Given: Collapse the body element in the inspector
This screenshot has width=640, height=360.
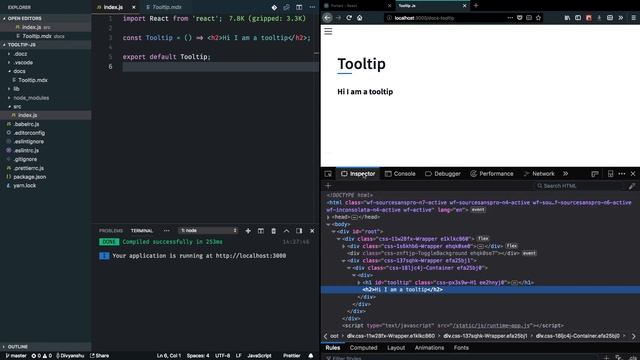Looking at the screenshot, I should coord(329,225).
